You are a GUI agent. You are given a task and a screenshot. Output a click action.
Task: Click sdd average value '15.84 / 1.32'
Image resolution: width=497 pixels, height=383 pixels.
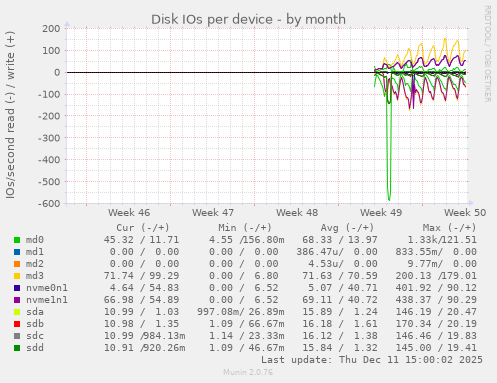pos(340,348)
